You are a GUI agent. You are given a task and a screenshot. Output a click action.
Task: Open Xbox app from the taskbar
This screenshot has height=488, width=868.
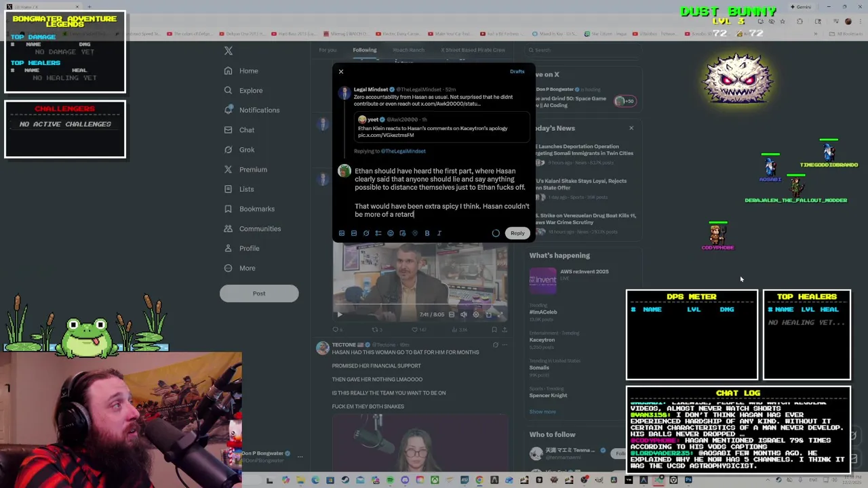(x=435, y=480)
